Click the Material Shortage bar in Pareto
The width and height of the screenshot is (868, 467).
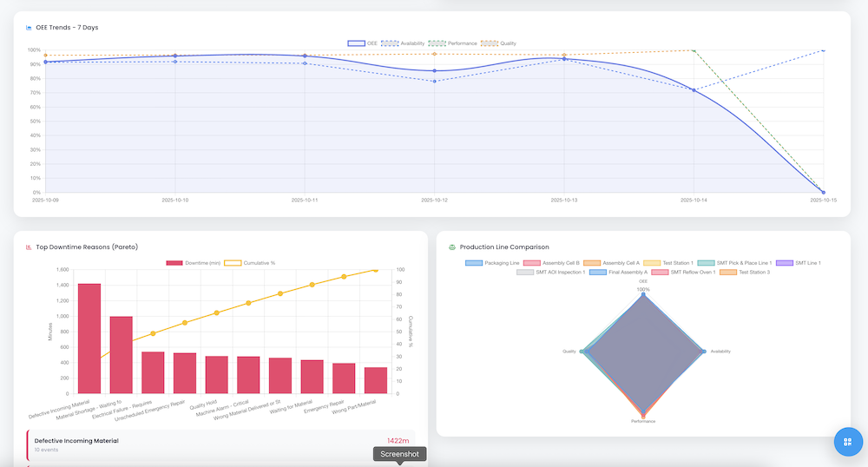pyautogui.click(x=121, y=355)
